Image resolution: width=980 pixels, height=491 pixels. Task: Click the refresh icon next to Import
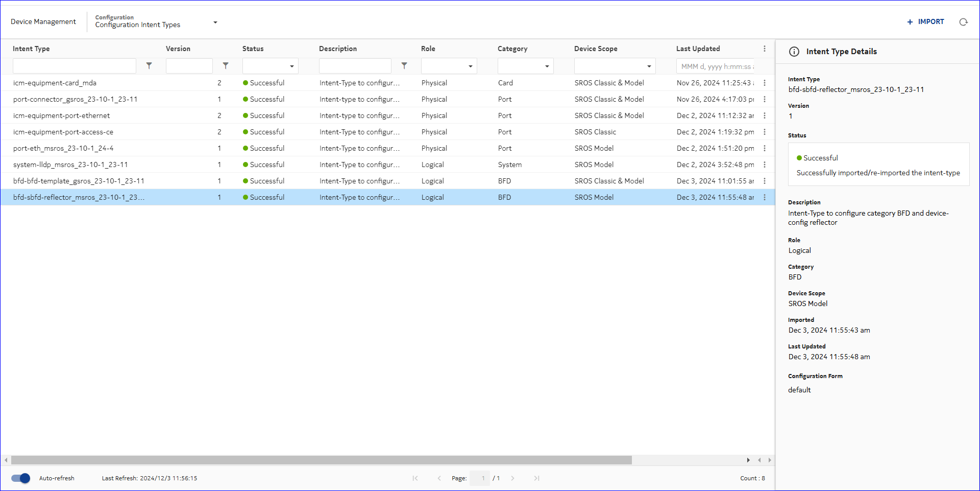[963, 22]
